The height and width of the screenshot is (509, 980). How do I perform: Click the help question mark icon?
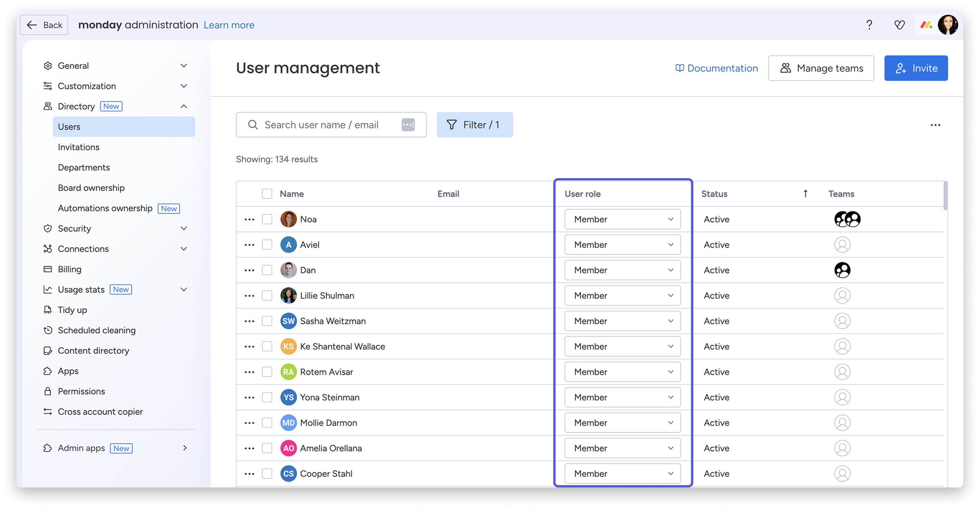[869, 25]
